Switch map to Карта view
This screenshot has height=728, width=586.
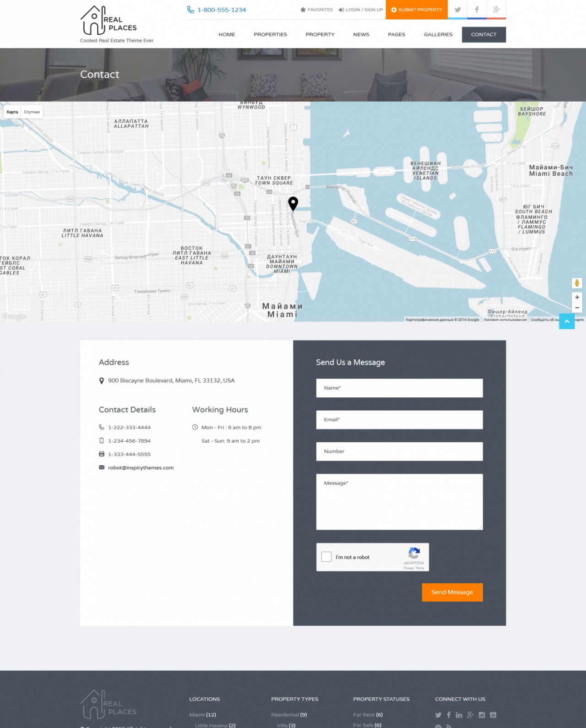click(x=12, y=112)
